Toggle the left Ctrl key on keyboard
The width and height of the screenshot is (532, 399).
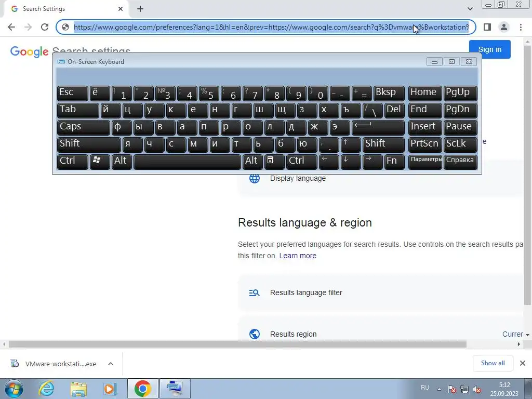pyautogui.click(x=73, y=162)
